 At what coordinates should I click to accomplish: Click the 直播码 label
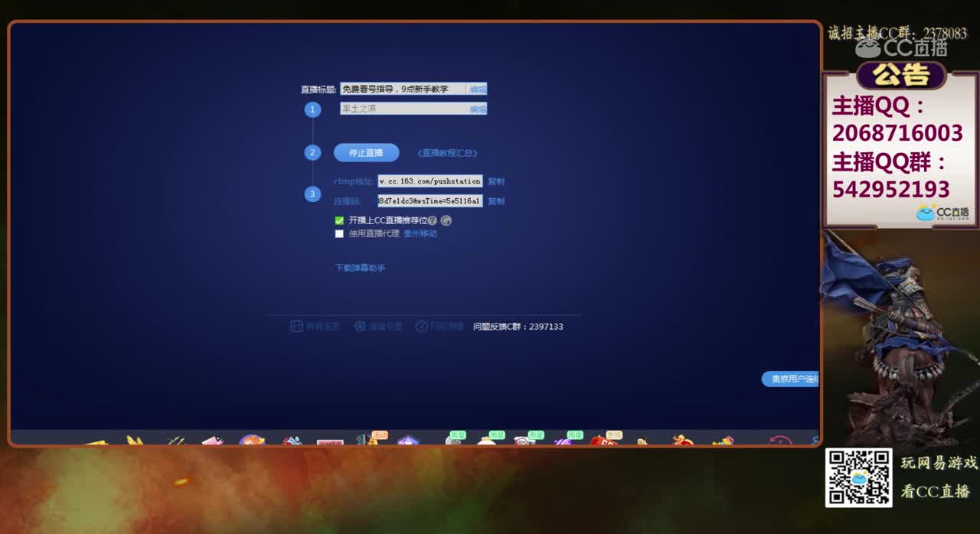pyautogui.click(x=347, y=201)
